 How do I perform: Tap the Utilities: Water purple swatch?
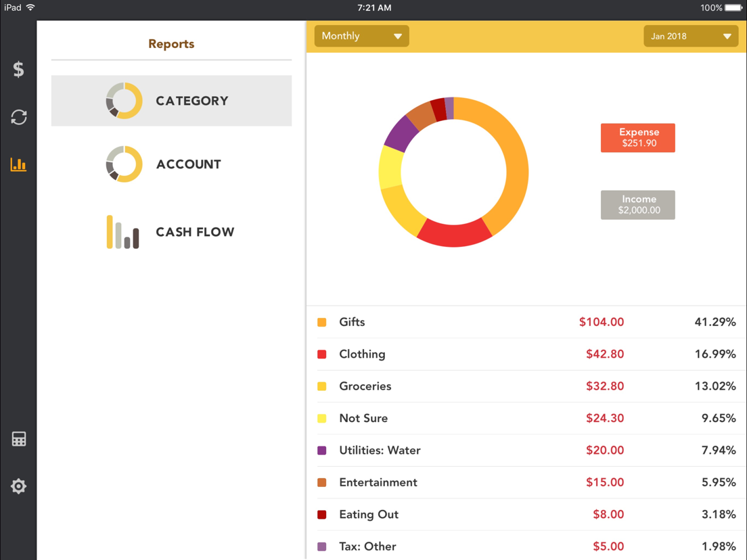(322, 450)
